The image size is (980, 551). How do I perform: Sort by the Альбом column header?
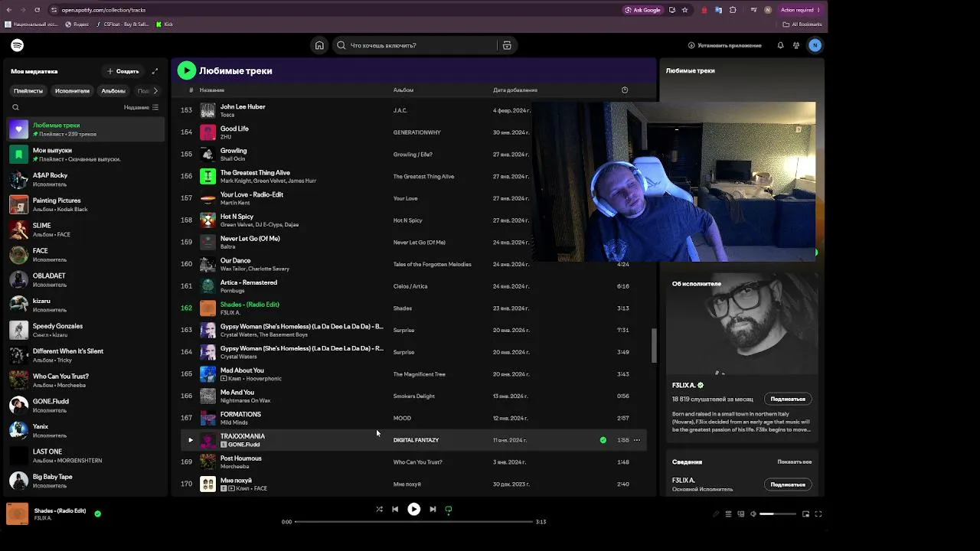(403, 90)
